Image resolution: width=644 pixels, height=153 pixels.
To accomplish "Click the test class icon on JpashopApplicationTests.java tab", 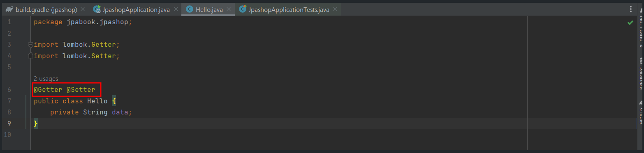I will coord(243,9).
